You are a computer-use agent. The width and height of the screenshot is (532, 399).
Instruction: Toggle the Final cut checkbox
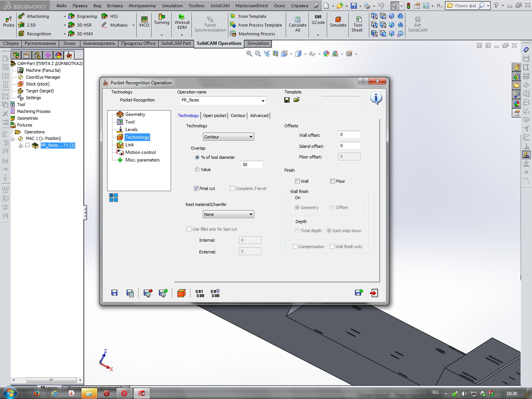(196, 188)
